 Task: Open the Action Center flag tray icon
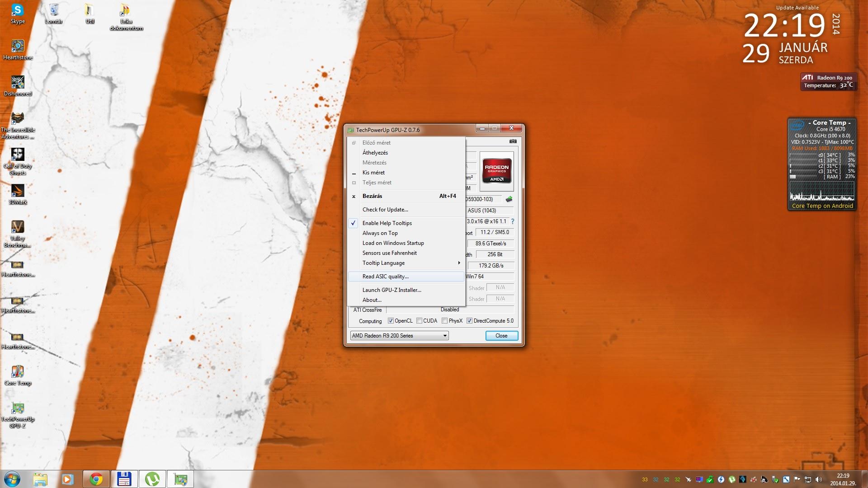tap(797, 479)
